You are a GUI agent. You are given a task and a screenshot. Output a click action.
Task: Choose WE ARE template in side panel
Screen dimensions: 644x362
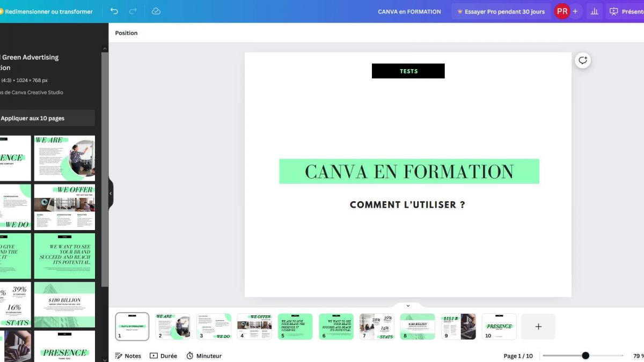[64, 158]
